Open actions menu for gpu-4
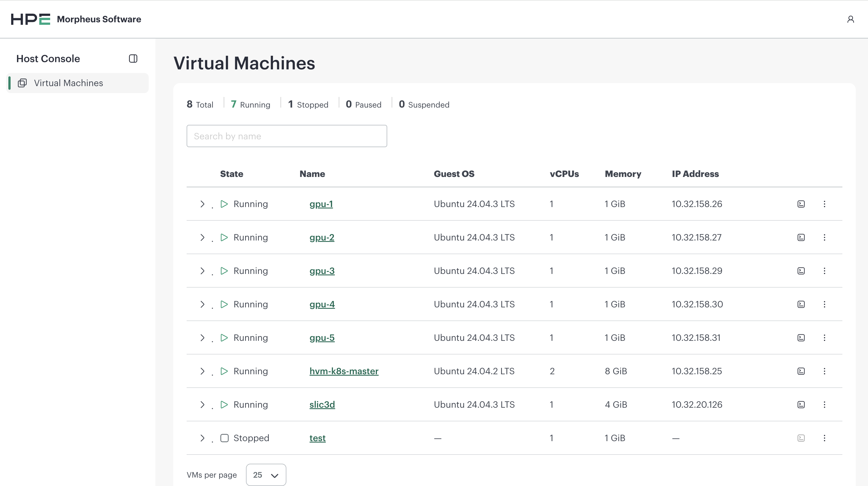Image resolution: width=868 pixels, height=486 pixels. 824,304
